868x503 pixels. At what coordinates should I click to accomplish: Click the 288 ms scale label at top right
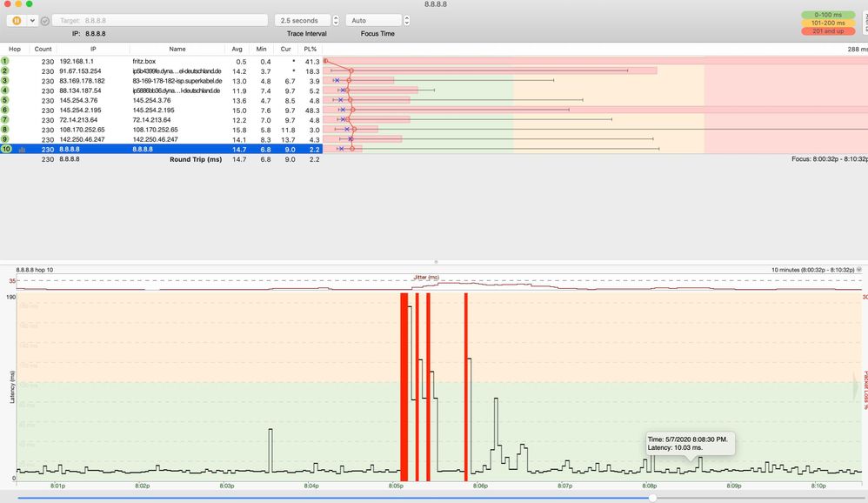858,50
